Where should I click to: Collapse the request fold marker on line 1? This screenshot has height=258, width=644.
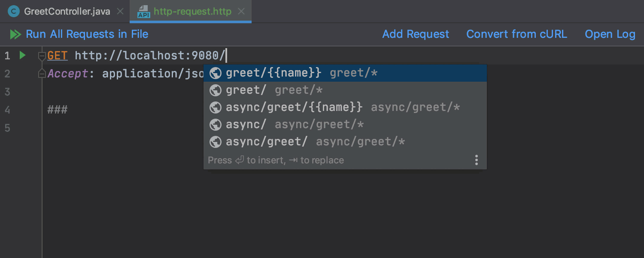point(42,56)
